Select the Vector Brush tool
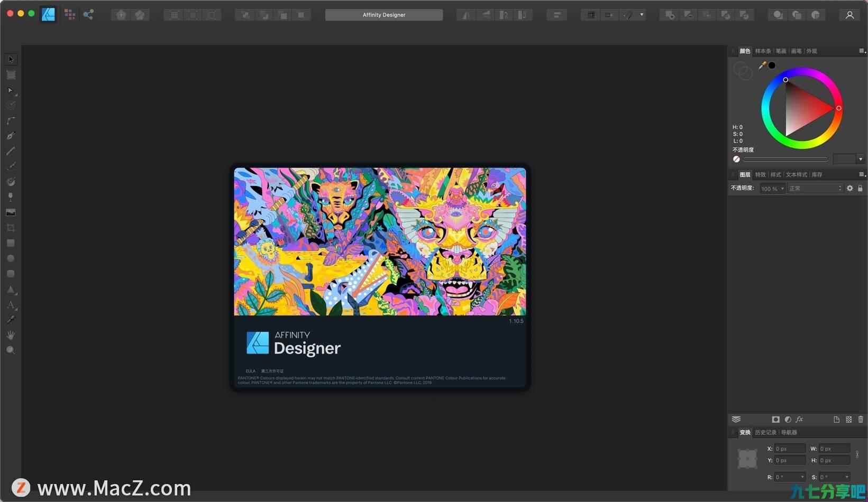868x502 pixels. point(11,166)
